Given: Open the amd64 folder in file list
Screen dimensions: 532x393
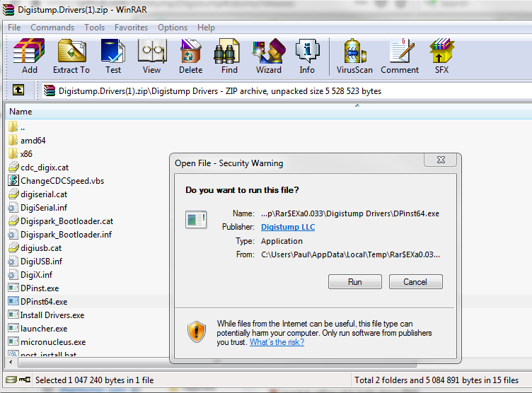Looking at the screenshot, I should (x=33, y=141).
